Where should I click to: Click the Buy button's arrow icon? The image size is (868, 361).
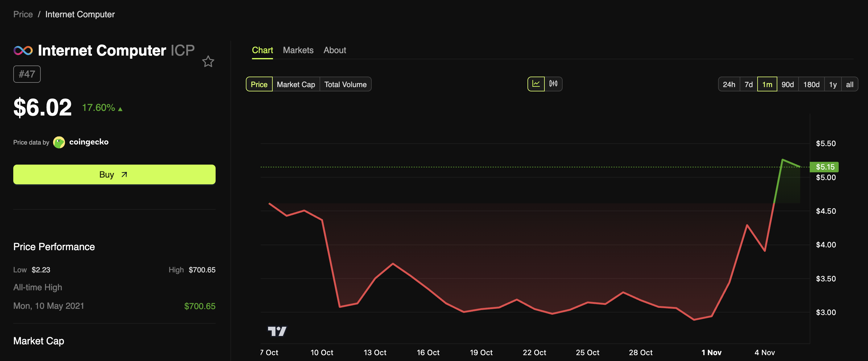pyautogui.click(x=124, y=174)
